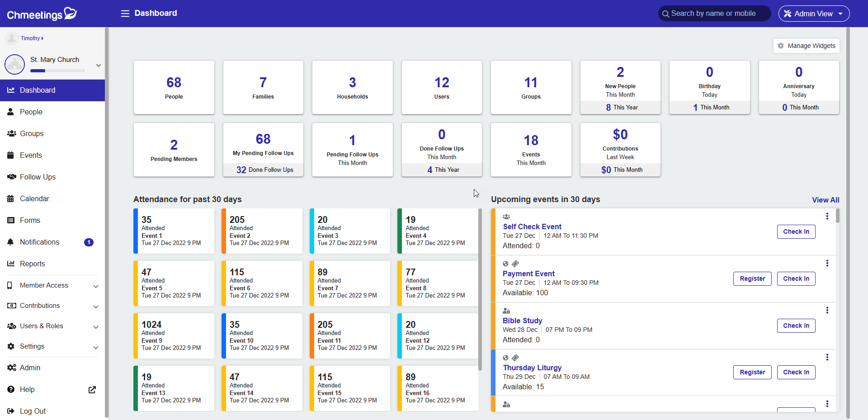Open the Thursday Liturgy event link
Screen dimensions: 868x420
click(532, 368)
